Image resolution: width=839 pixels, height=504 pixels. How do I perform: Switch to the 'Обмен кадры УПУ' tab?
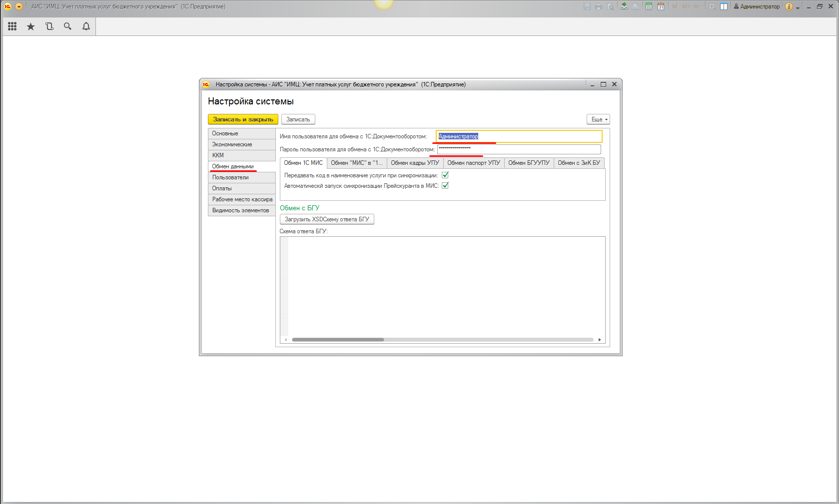415,163
